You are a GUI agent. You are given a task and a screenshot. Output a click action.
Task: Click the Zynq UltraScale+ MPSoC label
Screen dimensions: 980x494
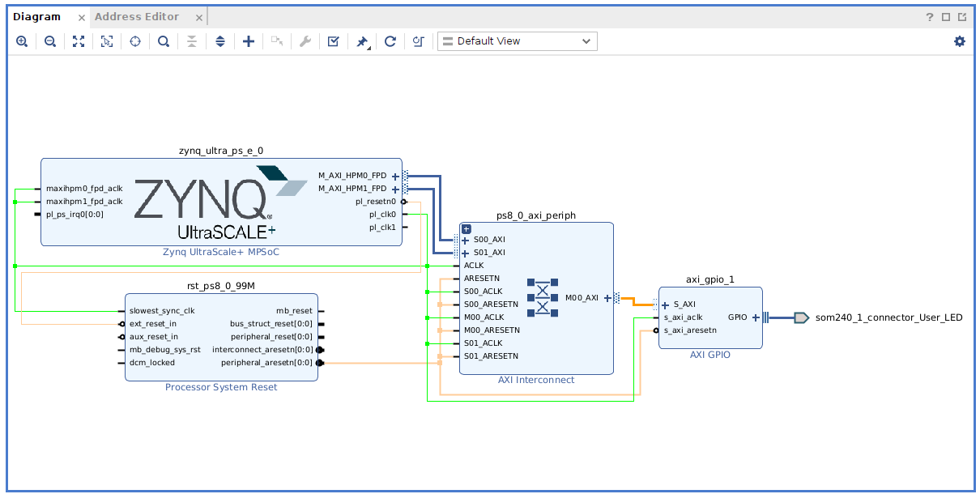click(221, 253)
